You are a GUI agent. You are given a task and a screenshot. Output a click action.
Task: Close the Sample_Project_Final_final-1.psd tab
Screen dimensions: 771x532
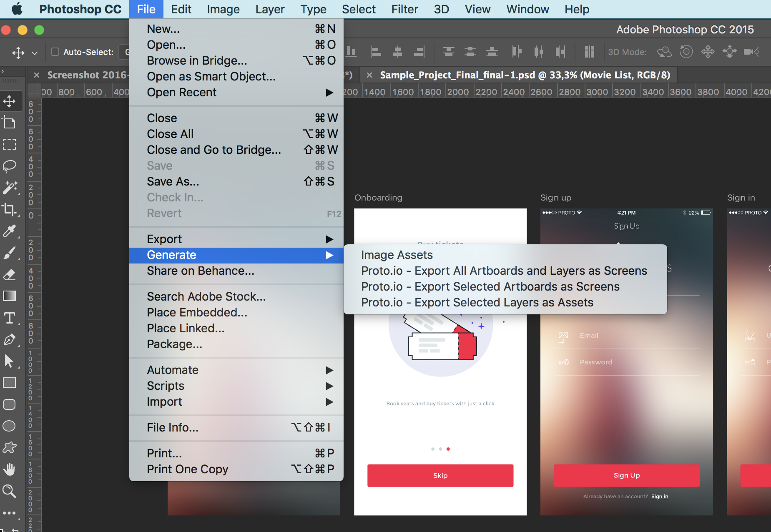[x=369, y=75]
